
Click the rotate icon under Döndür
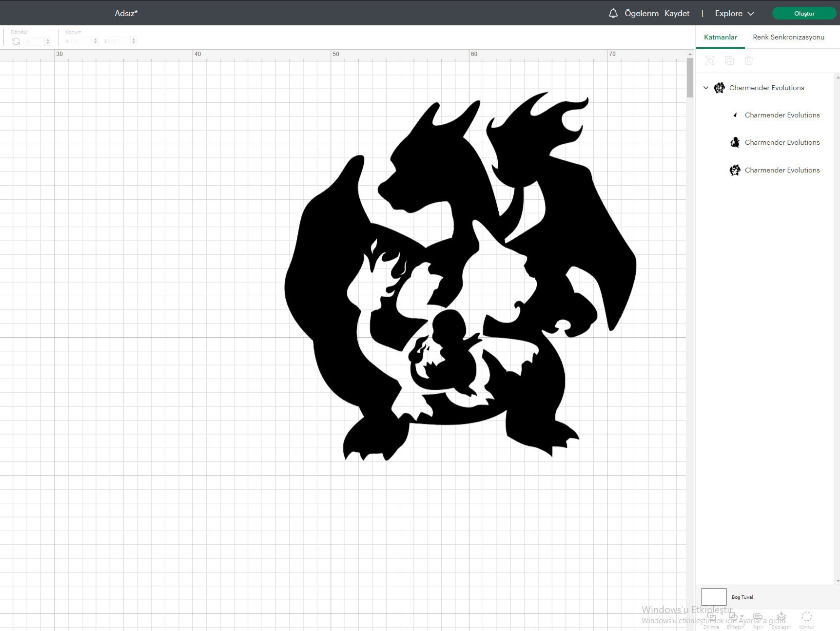click(16, 41)
